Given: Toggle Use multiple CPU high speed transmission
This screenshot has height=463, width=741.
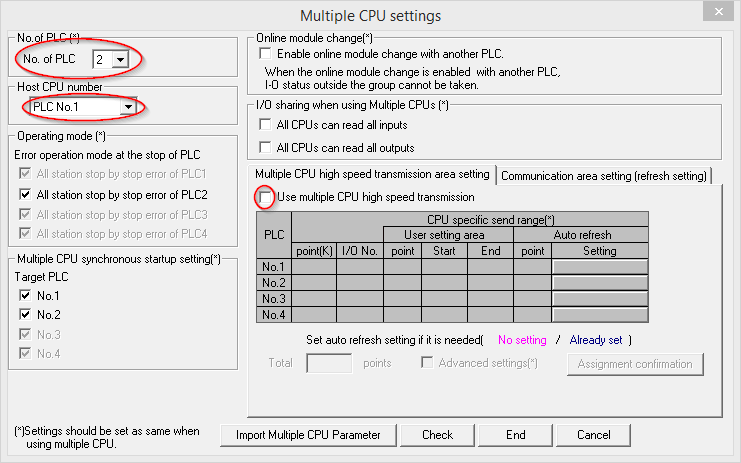Looking at the screenshot, I should tap(266, 197).
